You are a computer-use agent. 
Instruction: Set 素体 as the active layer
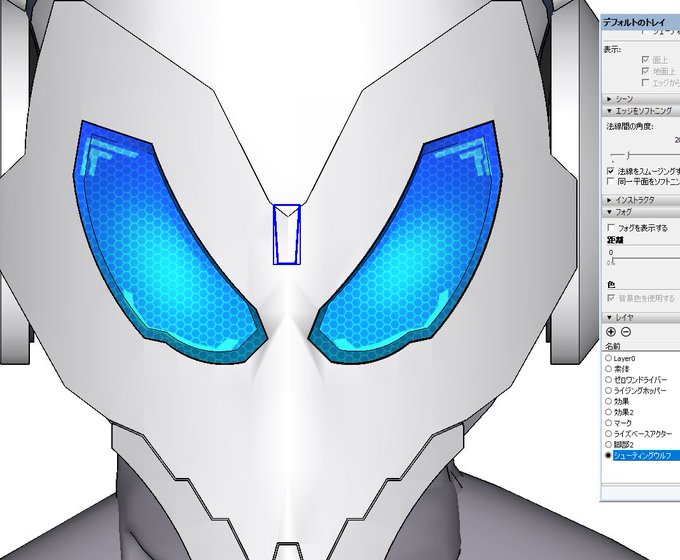click(608, 369)
